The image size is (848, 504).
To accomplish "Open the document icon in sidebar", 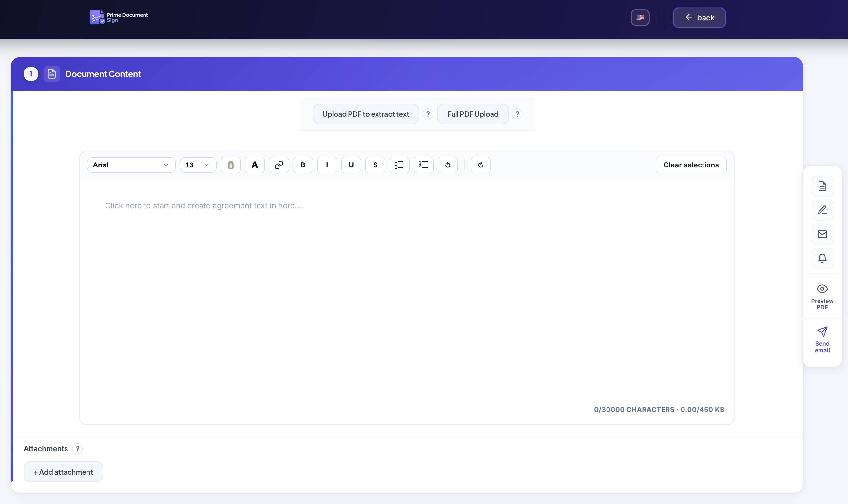I will click(822, 186).
